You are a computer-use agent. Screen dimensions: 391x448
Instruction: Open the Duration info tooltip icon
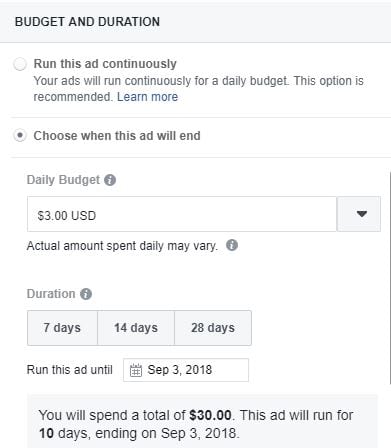(86, 294)
